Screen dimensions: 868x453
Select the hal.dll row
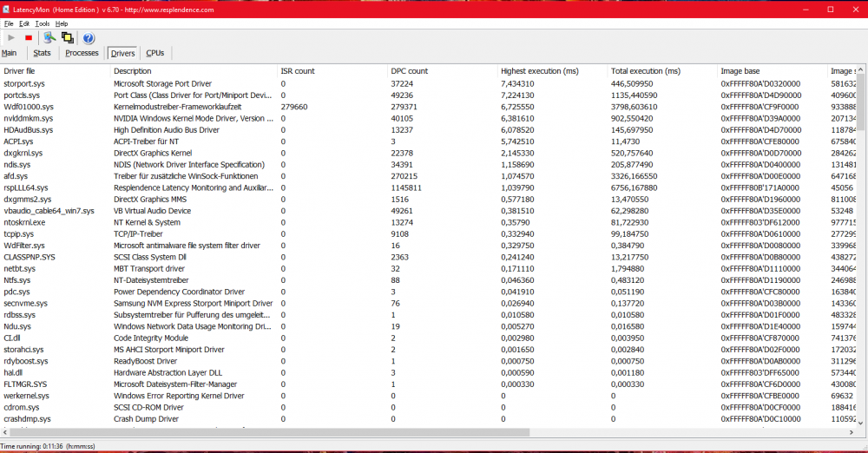[429, 372]
